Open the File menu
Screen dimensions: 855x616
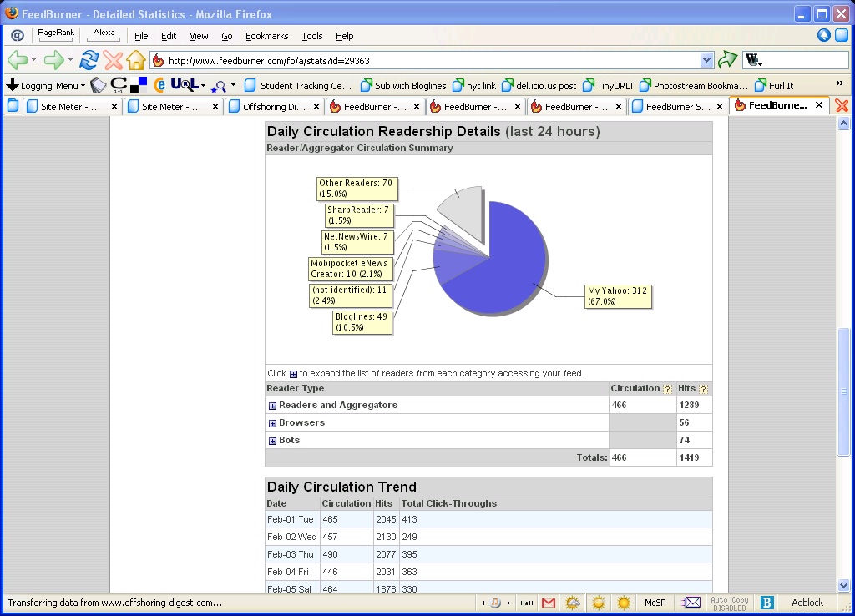[141, 36]
